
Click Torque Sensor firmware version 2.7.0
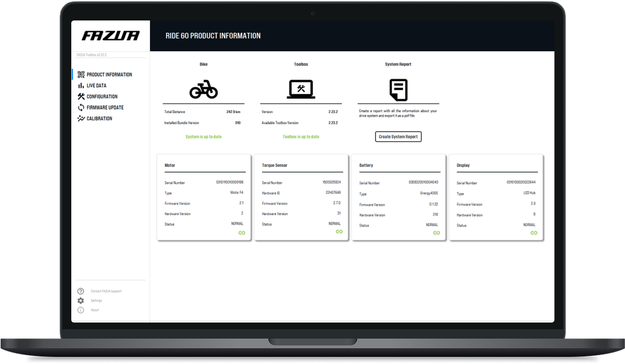tap(337, 203)
